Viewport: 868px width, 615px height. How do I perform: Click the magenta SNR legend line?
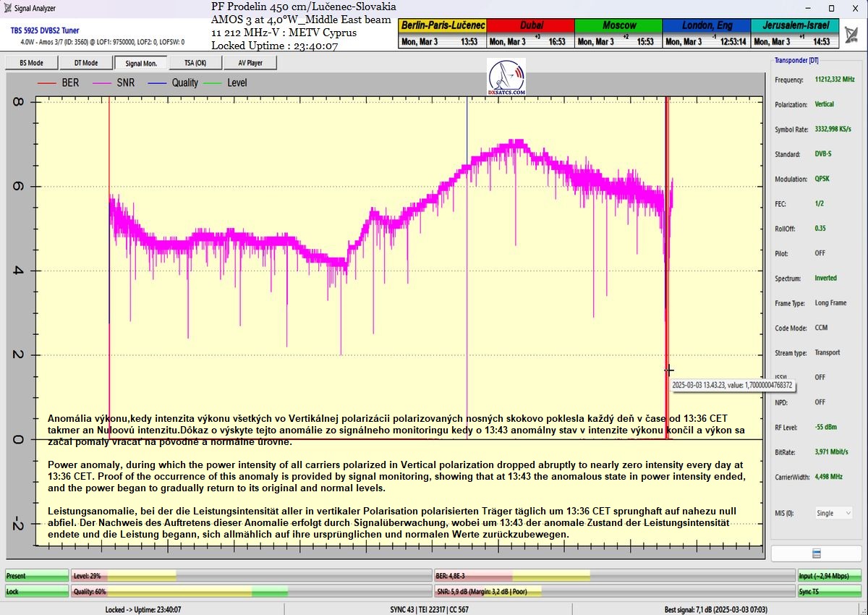(101, 83)
